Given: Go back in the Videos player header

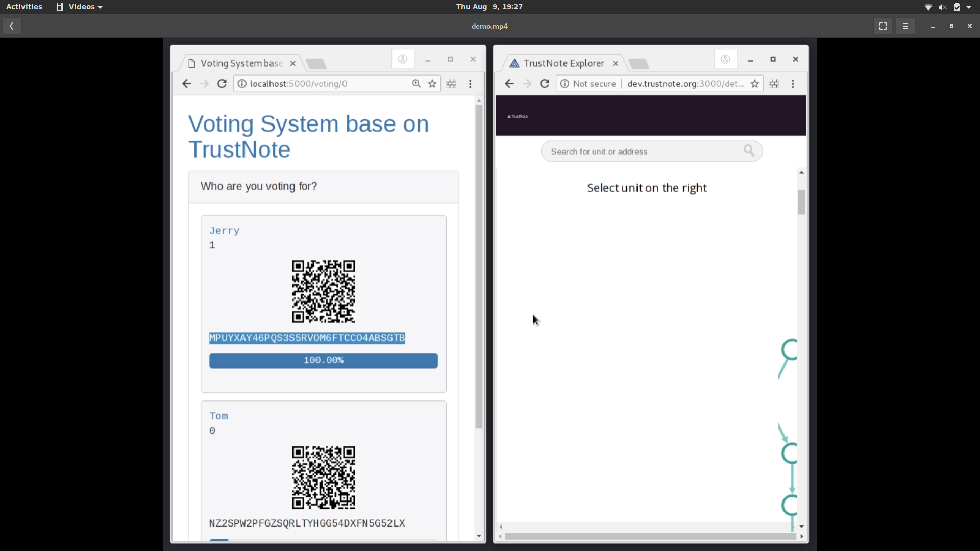Looking at the screenshot, I should pos(12,26).
